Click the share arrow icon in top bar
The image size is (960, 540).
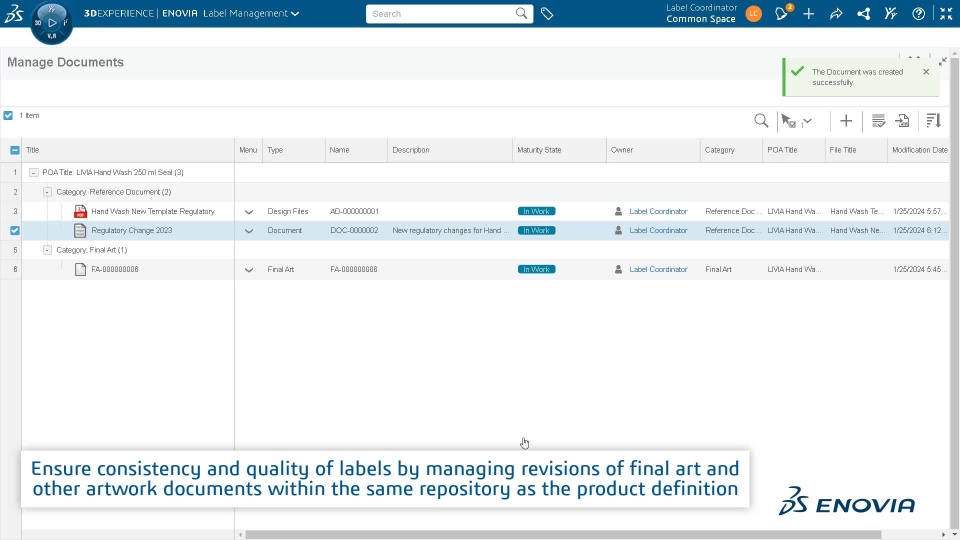coord(836,14)
